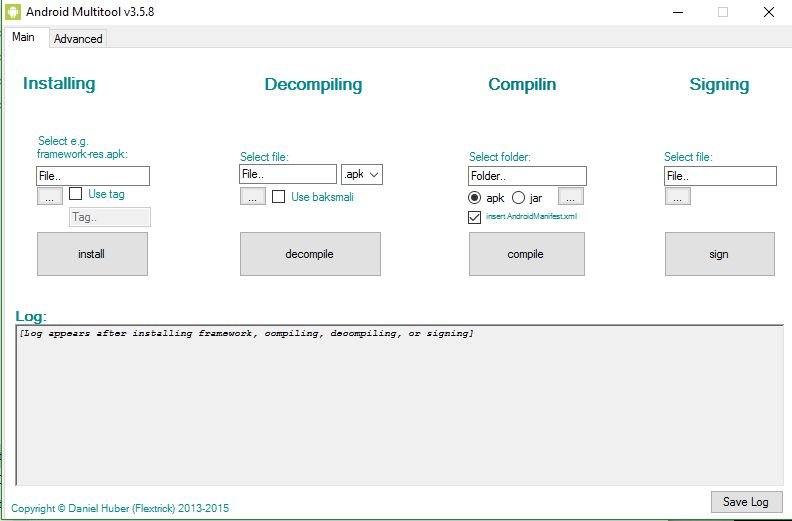Image resolution: width=792 pixels, height=521 pixels.
Task: Click the sign button
Action: 720,254
